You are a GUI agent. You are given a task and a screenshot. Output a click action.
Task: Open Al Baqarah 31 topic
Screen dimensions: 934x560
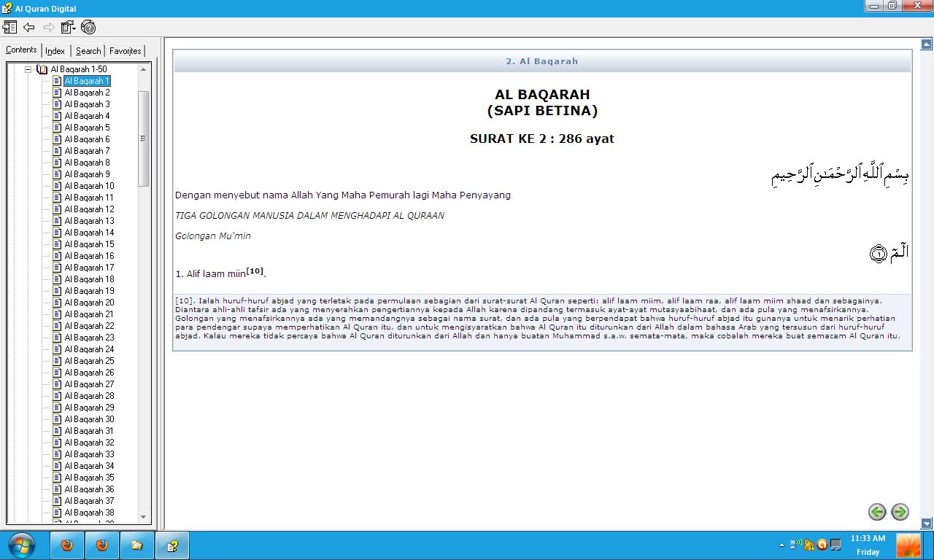click(89, 431)
